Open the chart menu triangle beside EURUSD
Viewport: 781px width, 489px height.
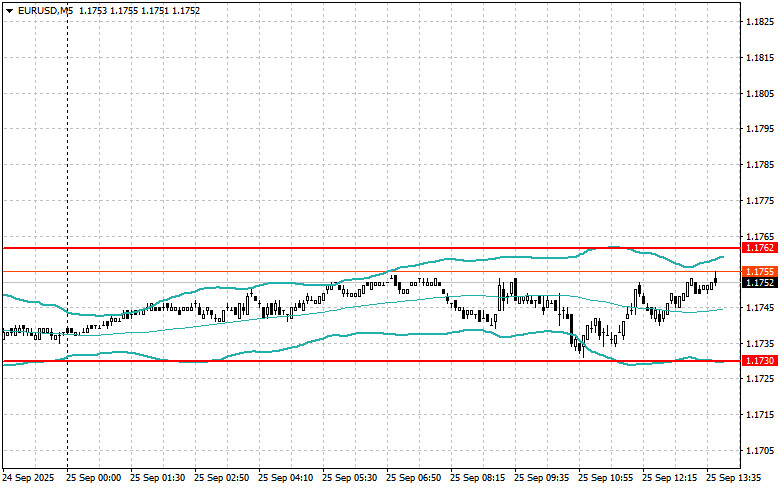pyautogui.click(x=9, y=11)
